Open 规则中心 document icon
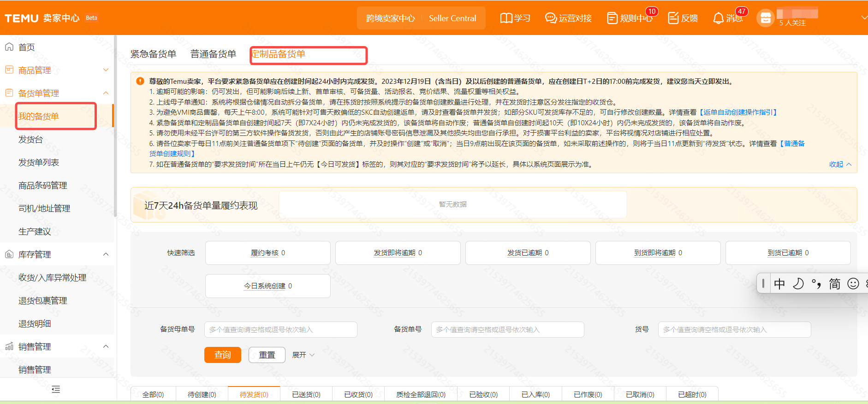The image size is (868, 404). pos(612,18)
